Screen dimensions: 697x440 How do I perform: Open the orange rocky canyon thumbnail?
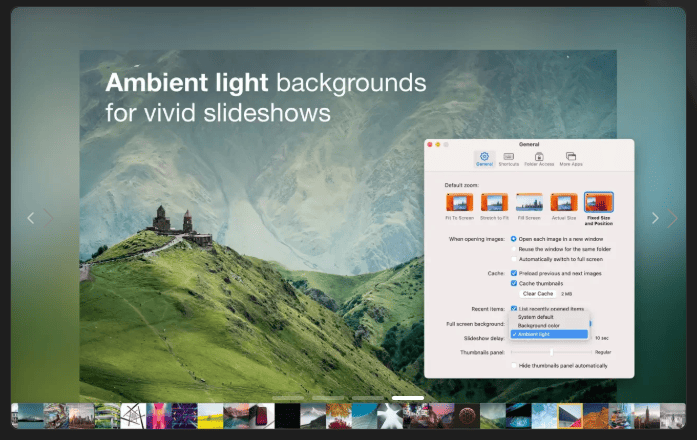tap(596, 416)
